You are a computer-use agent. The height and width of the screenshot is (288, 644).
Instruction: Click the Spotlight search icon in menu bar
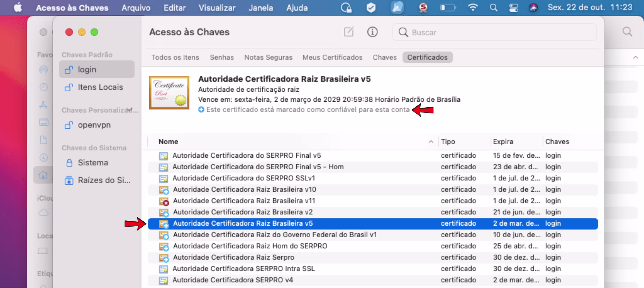tap(493, 7)
